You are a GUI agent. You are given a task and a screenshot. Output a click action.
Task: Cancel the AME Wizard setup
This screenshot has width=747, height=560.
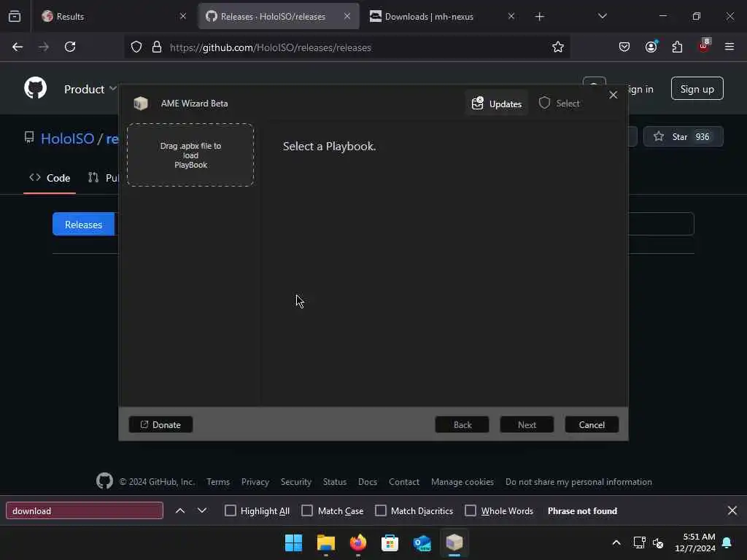[x=592, y=424]
